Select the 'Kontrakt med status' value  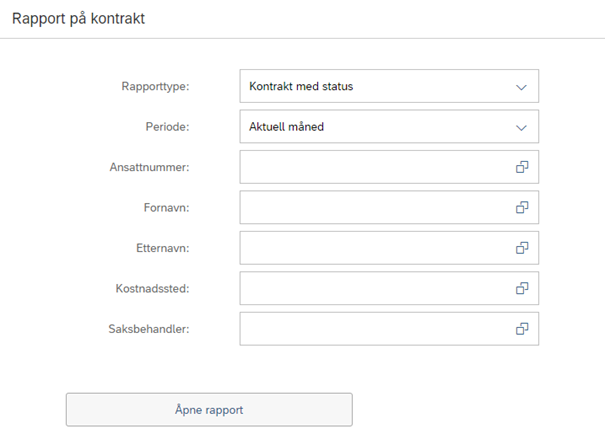(x=301, y=86)
